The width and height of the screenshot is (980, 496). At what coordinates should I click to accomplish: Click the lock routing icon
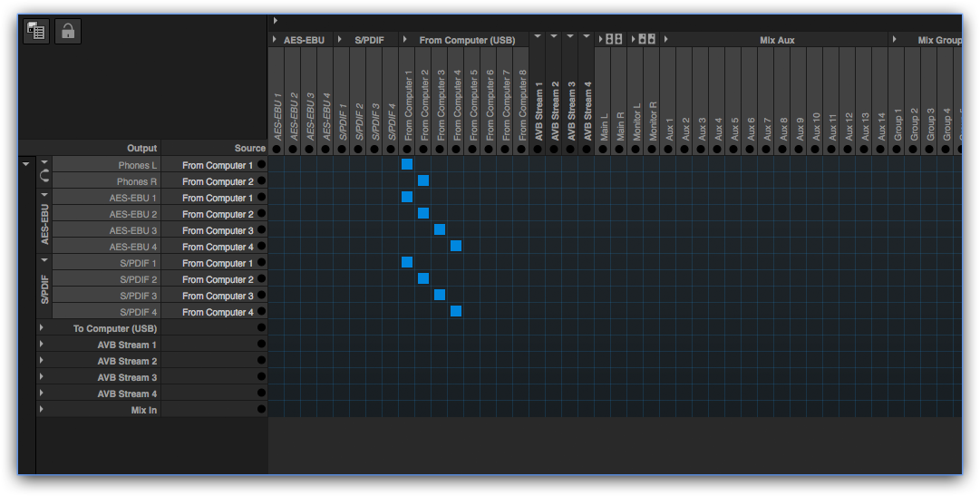click(68, 32)
